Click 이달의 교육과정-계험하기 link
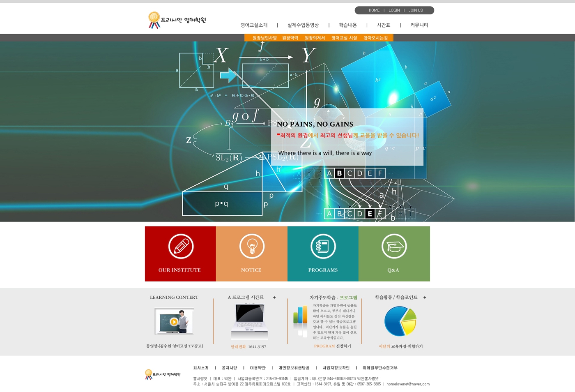575x392 pixels. pyautogui.click(x=401, y=346)
